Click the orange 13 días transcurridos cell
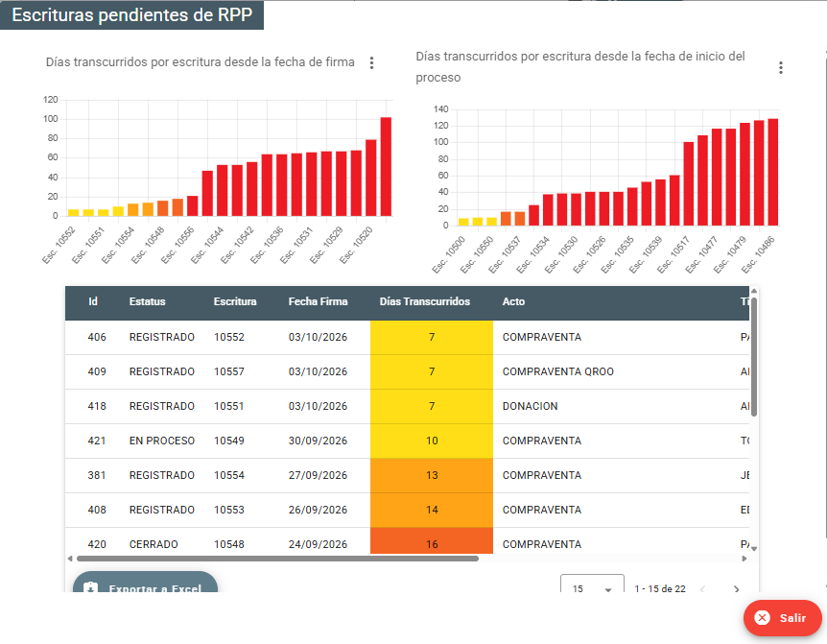Viewport: 827px width, 644px height. 432,475
